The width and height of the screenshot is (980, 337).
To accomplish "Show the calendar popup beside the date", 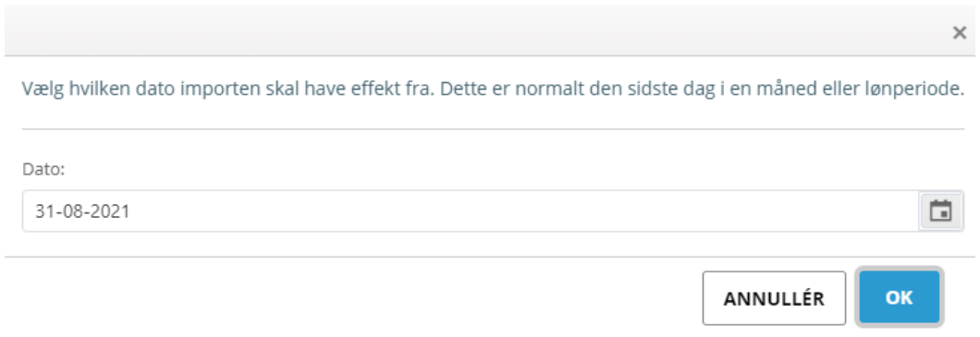I will click(x=941, y=211).
